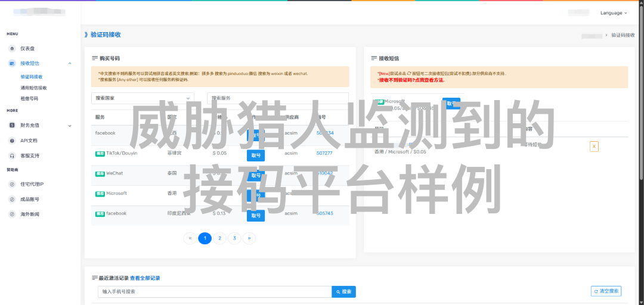Open the 仪表盘 dashboard icon in sidebar
644x305 pixels.
pos(12,48)
